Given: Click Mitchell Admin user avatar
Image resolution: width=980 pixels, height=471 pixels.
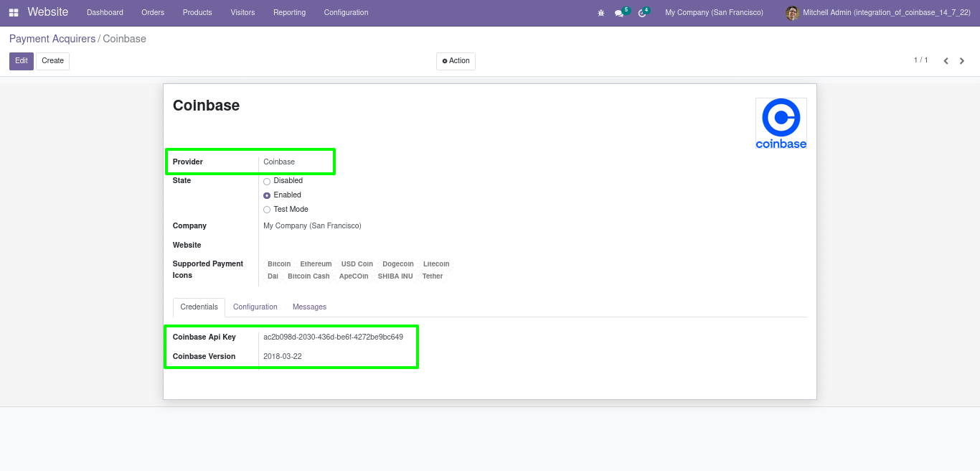Looking at the screenshot, I should click(792, 13).
